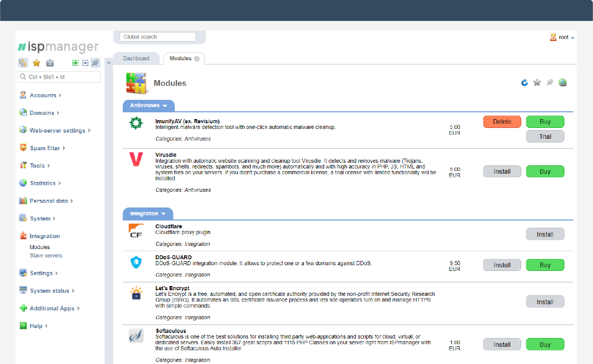This screenshot has width=593, height=364.
Task: Install the DDoS-GUARD module
Action: click(502, 265)
